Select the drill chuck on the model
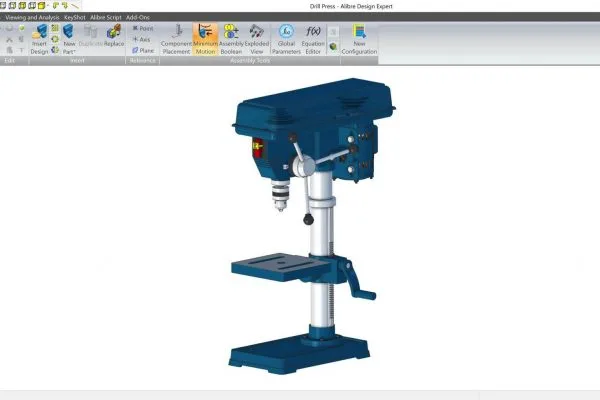Viewport: 600px width, 400px height. click(x=280, y=195)
